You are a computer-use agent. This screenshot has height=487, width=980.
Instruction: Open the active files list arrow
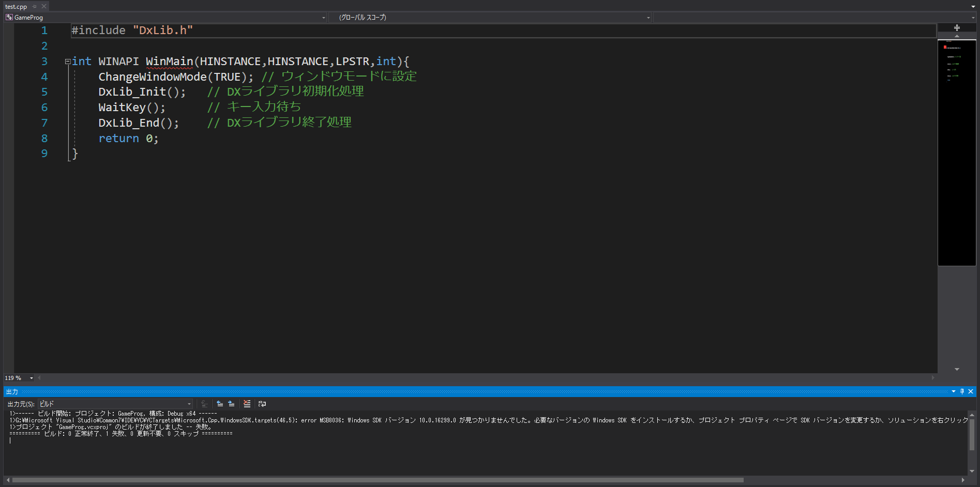(x=973, y=7)
